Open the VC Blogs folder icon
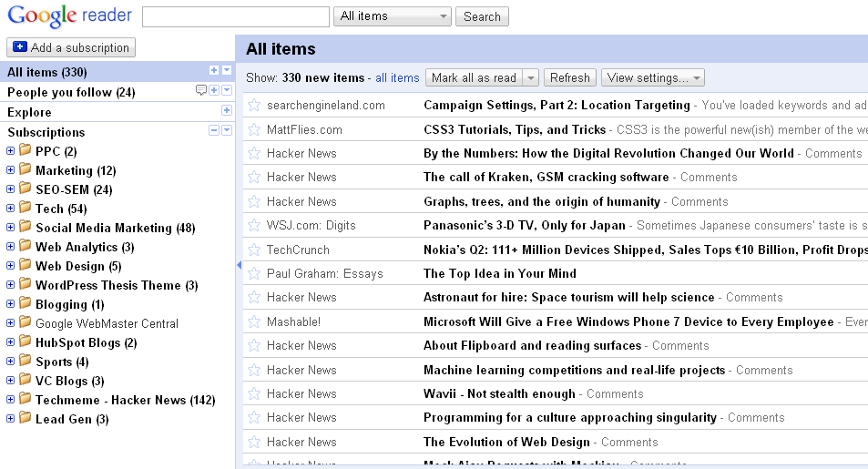The width and height of the screenshot is (868, 469). point(25,379)
